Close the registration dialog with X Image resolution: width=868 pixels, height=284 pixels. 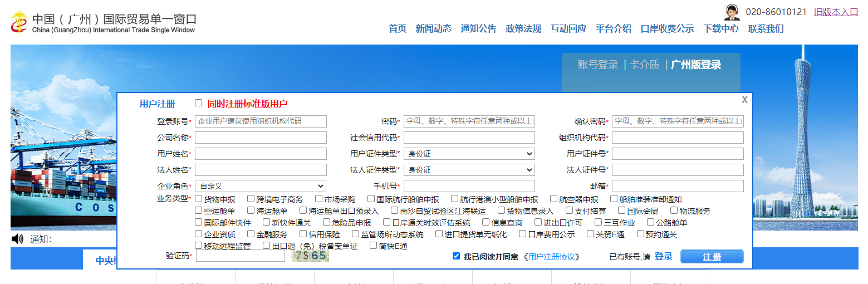[744, 100]
